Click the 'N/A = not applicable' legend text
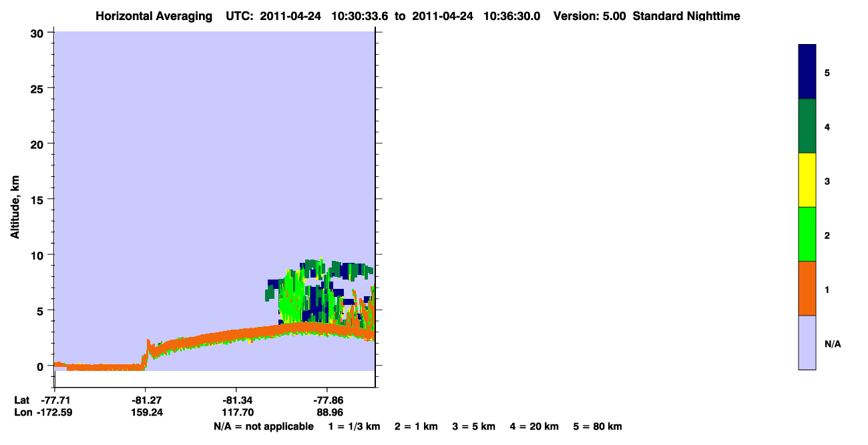The width and height of the screenshot is (868, 445). click(263, 426)
